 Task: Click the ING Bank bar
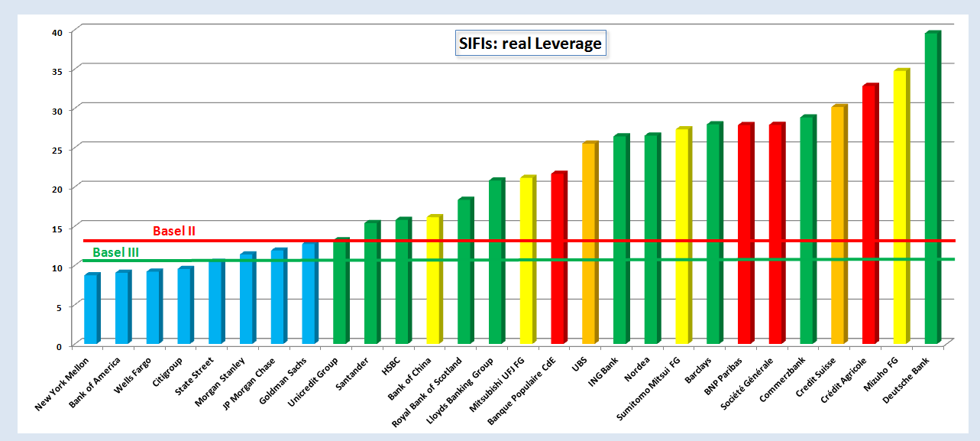(x=622, y=238)
